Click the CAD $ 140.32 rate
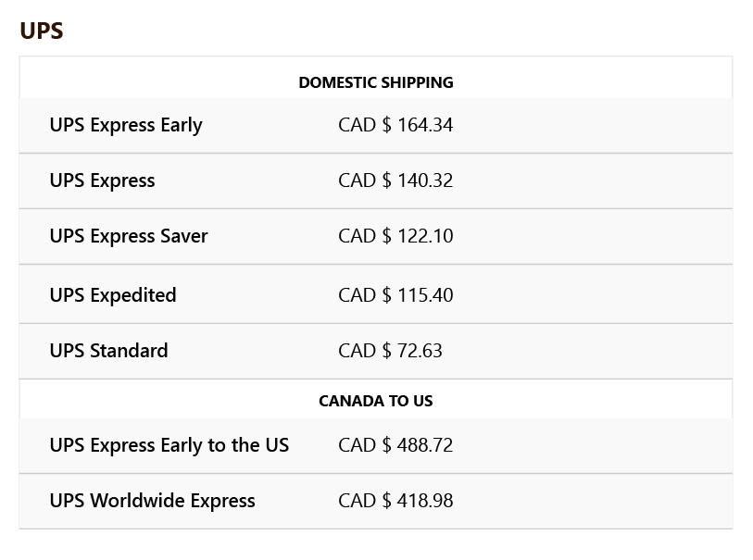 395,180
